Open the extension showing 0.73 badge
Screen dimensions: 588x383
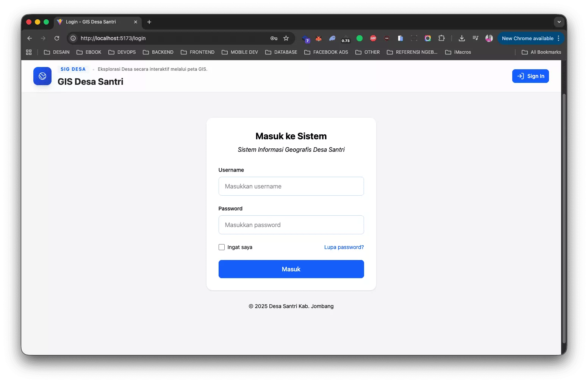pos(346,39)
